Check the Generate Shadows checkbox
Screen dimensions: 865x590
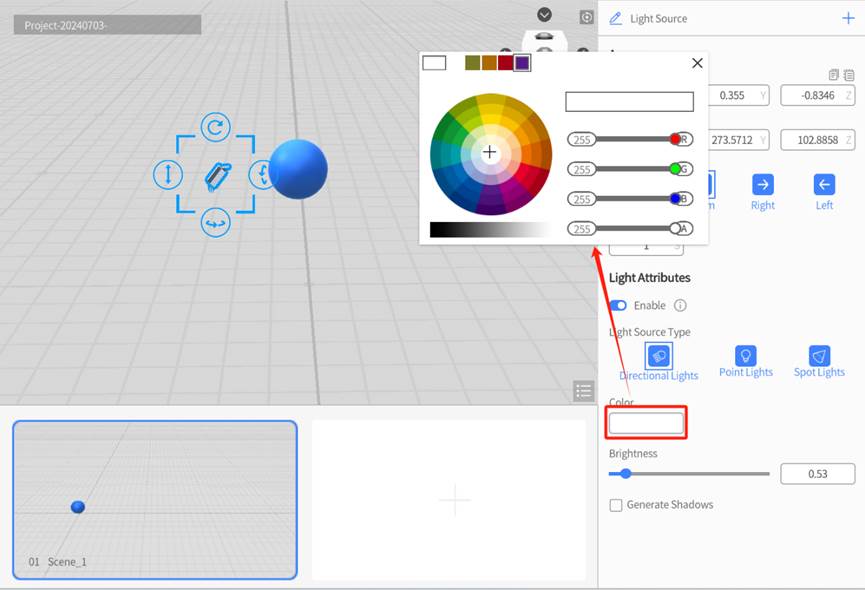(x=616, y=505)
